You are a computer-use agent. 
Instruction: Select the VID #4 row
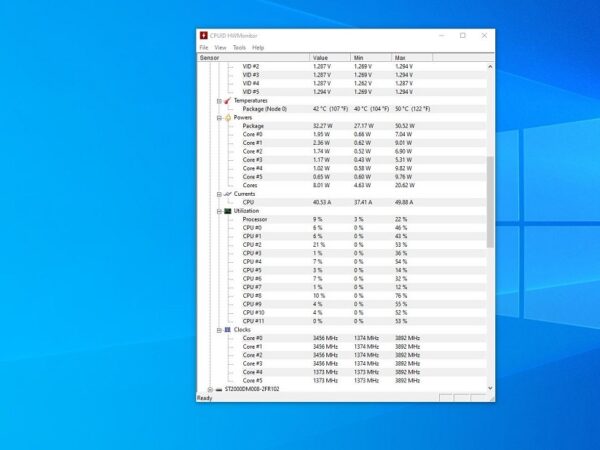(x=342, y=83)
